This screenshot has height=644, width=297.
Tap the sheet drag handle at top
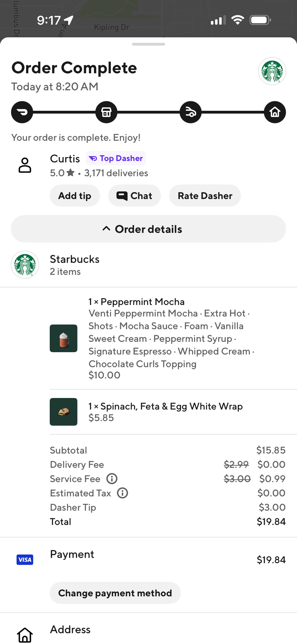tap(148, 44)
